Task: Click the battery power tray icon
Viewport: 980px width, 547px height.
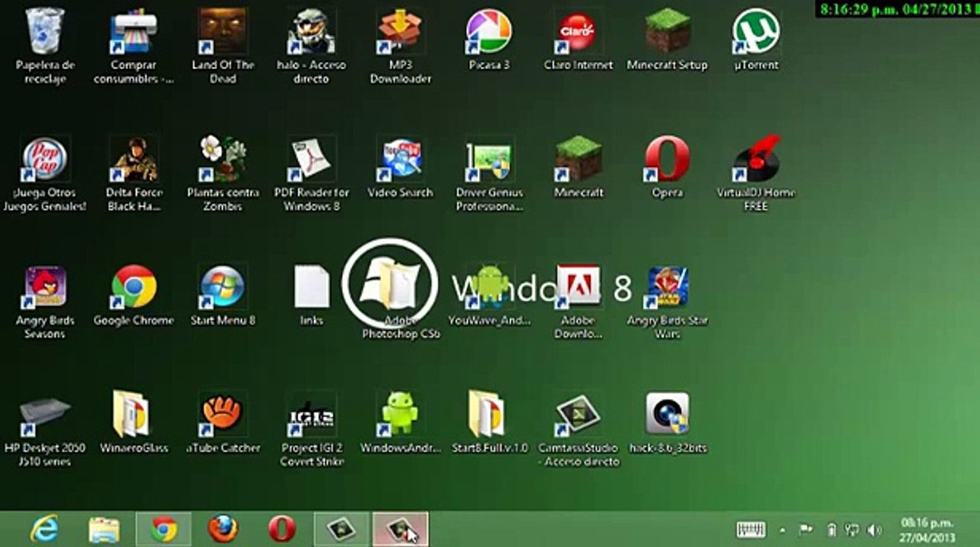Action: click(x=831, y=530)
